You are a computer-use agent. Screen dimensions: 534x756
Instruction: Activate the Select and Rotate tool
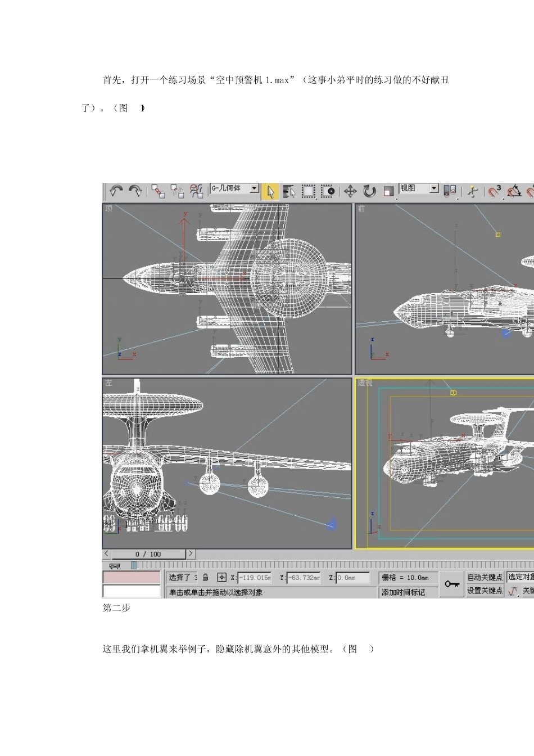pyautogui.click(x=369, y=191)
